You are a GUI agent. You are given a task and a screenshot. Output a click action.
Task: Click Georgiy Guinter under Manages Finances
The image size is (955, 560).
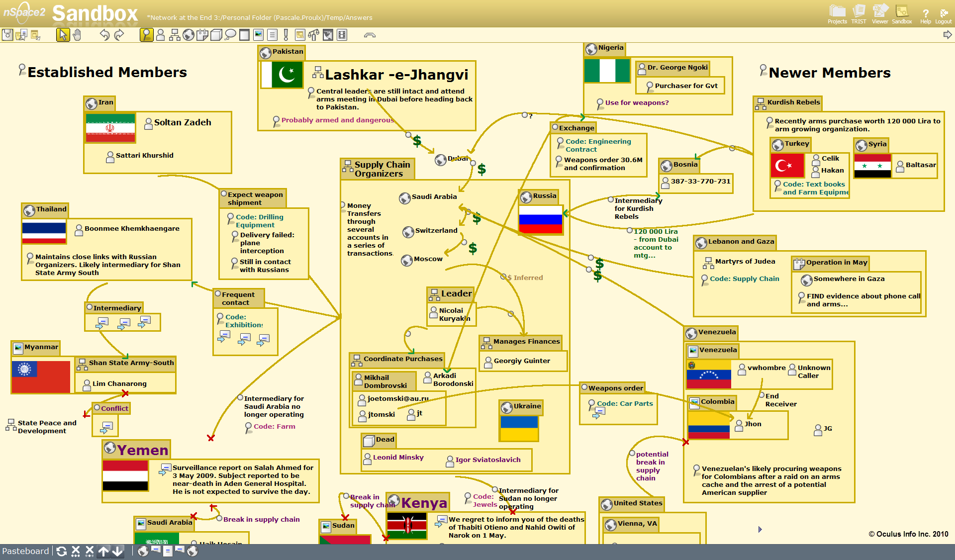pyautogui.click(x=517, y=361)
